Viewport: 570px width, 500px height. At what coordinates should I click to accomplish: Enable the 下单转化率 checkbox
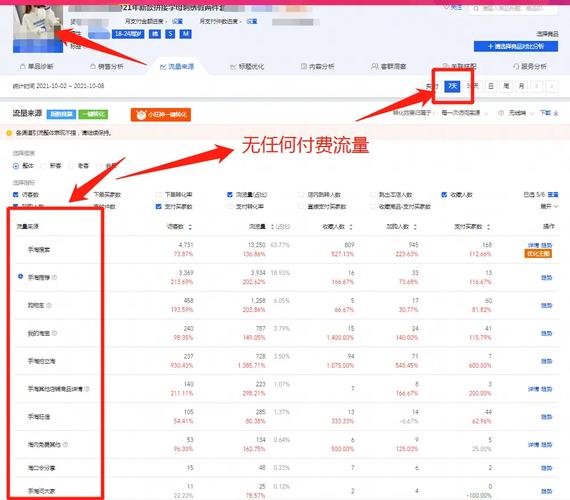point(158,195)
